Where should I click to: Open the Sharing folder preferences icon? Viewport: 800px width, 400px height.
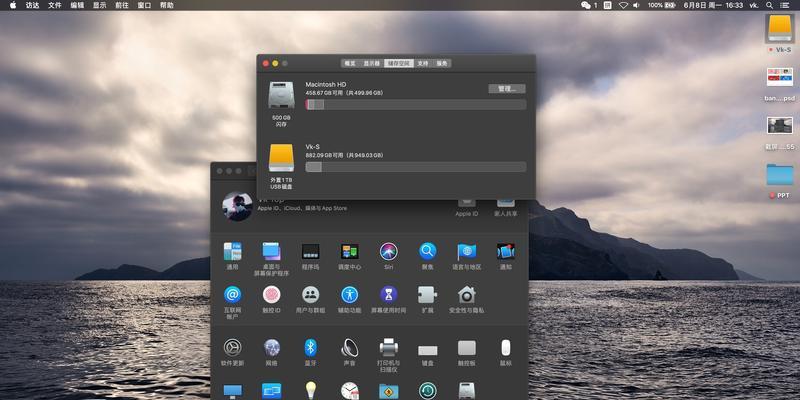pos(388,391)
